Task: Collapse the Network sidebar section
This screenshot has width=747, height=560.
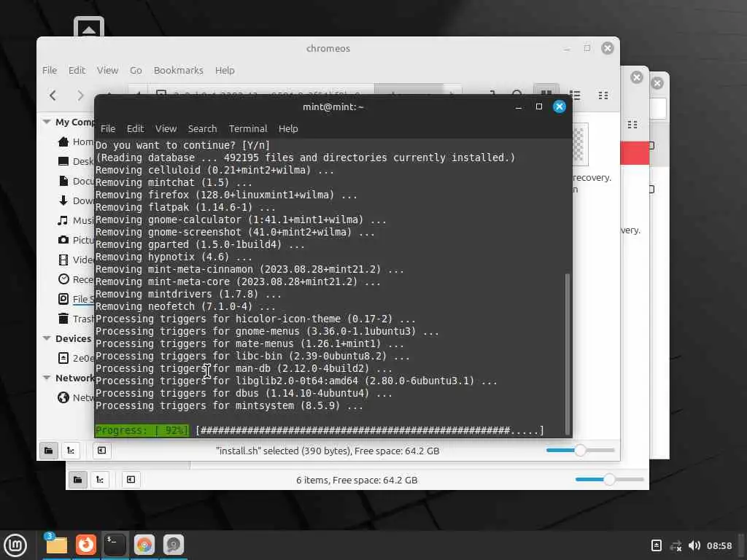Action: (x=47, y=378)
